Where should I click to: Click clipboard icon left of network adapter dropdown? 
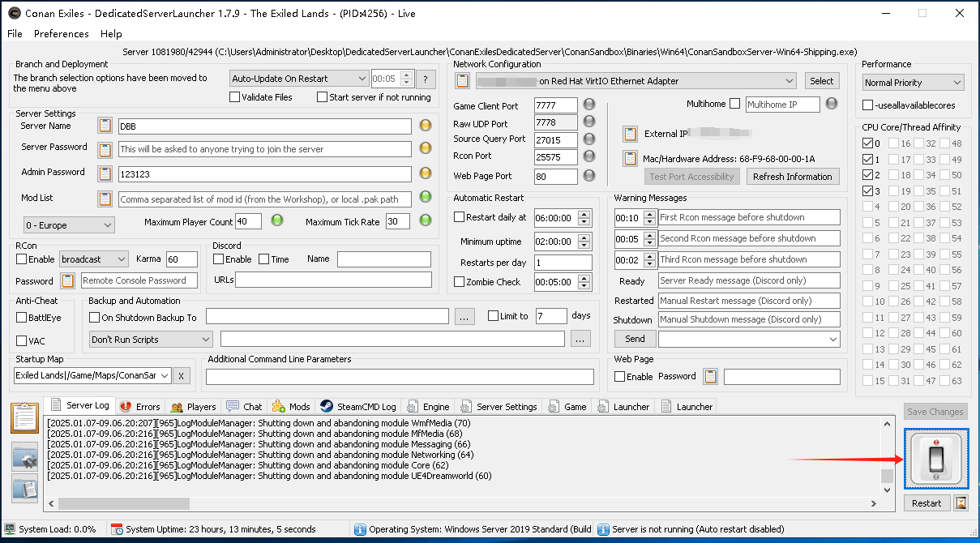coord(463,81)
